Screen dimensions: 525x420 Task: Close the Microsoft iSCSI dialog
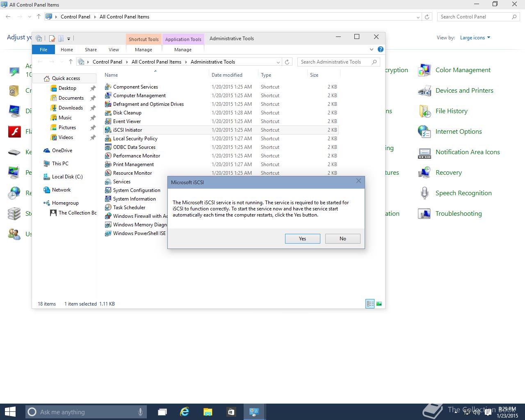click(x=358, y=181)
